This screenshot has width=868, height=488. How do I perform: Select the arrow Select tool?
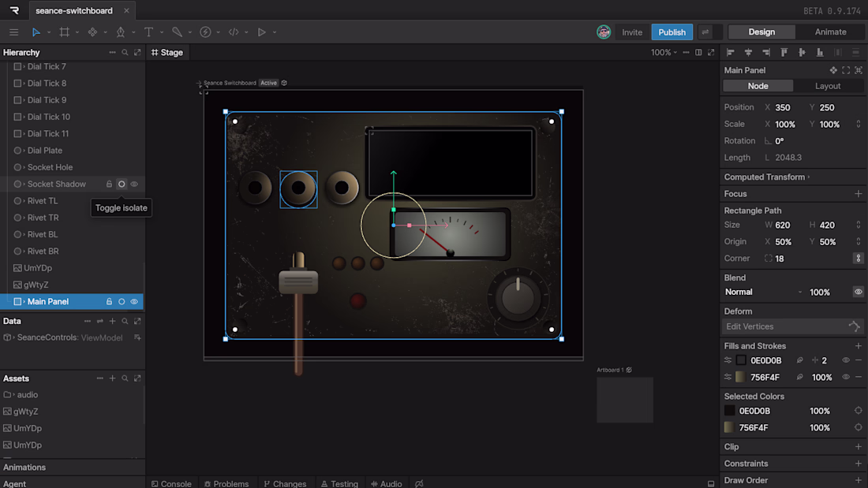(36, 32)
